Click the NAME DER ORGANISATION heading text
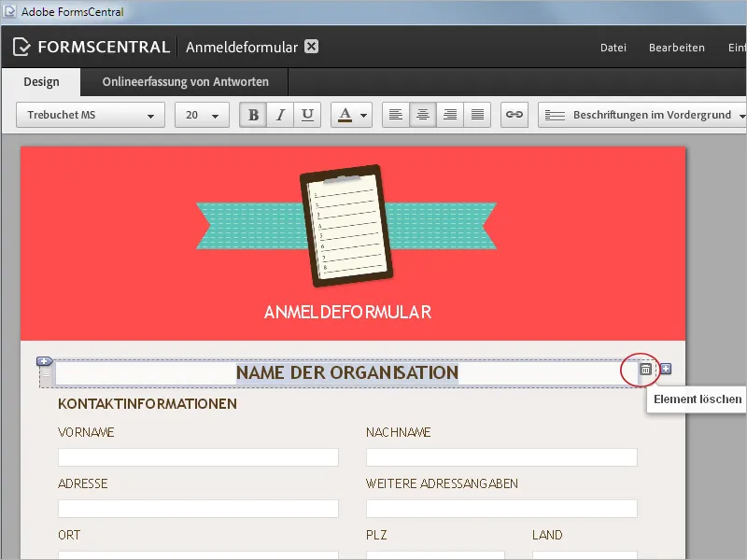This screenshot has height=560, width=747. (x=347, y=372)
